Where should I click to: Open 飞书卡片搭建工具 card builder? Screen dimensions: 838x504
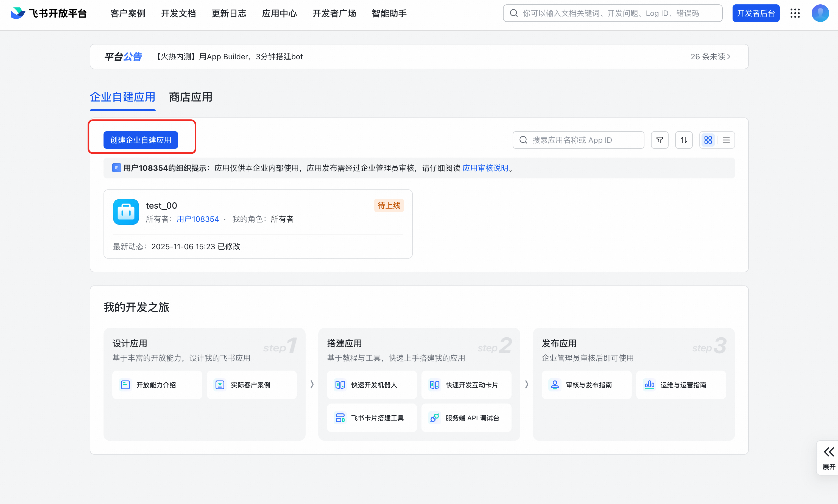point(371,418)
